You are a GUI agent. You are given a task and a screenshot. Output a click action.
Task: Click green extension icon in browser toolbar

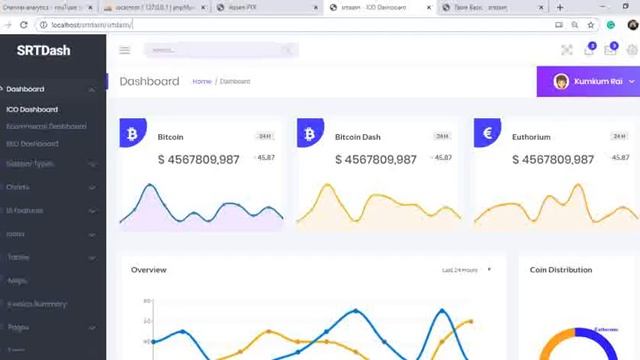pos(611,25)
